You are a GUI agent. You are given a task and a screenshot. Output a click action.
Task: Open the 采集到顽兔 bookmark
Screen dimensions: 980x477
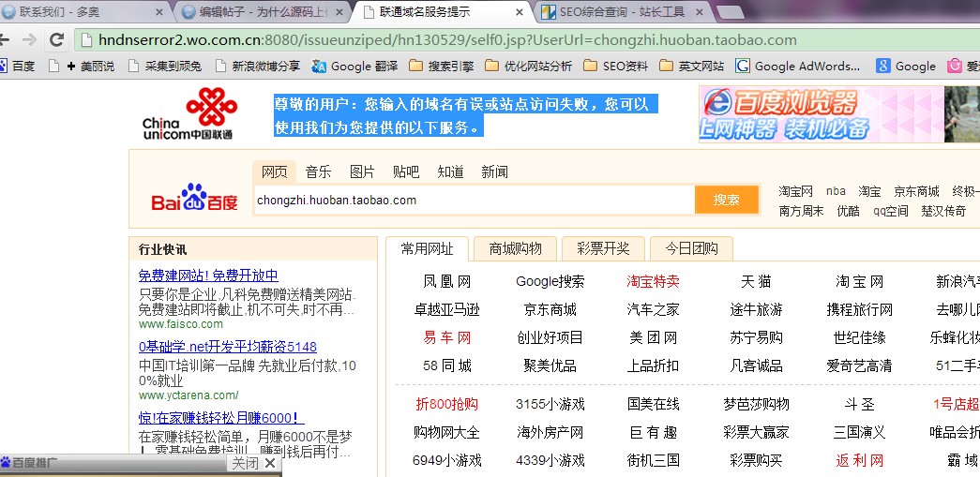165,67
